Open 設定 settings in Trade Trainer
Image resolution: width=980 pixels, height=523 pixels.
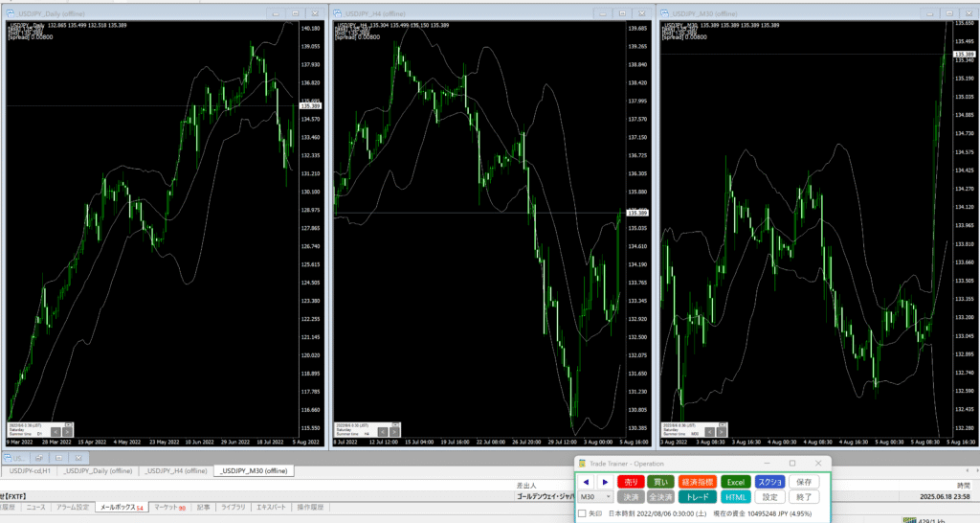[769, 497]
